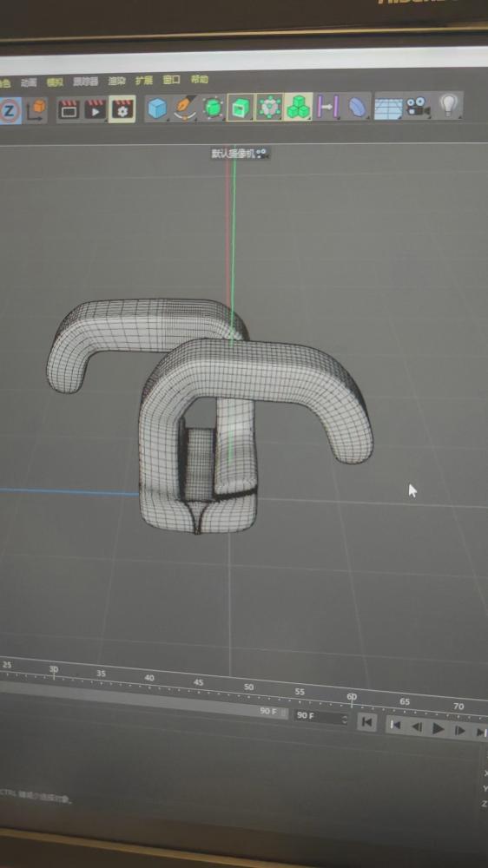
Task: Click frame 60 on the timeline ruler
Action: (x=352, y=699)
